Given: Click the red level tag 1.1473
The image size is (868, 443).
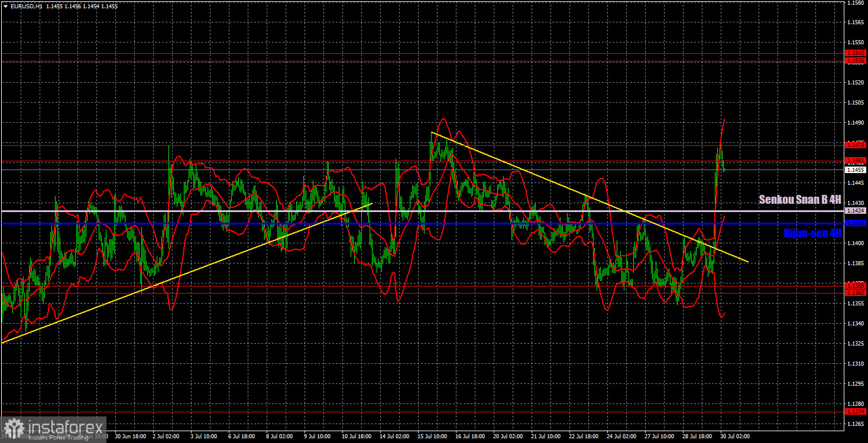Looking at the screenshot, I should (856, 145).
